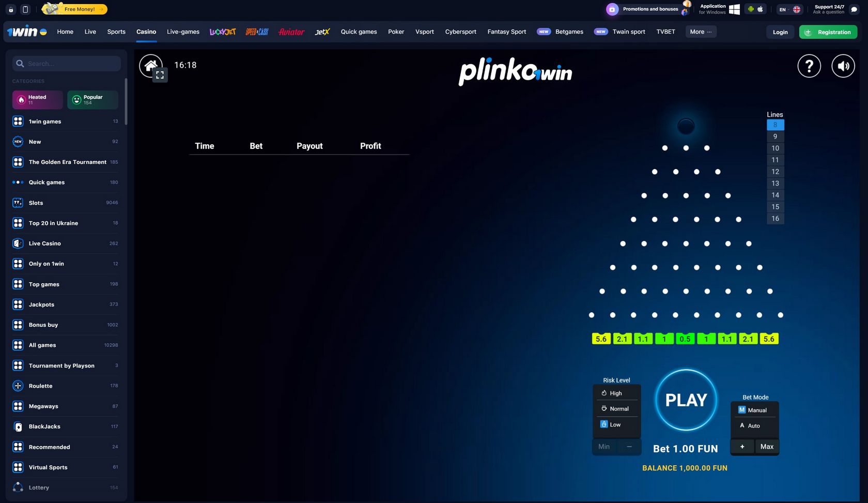Open the Popular category
This screenshot has height=503, width=868.
pos(92,100)
